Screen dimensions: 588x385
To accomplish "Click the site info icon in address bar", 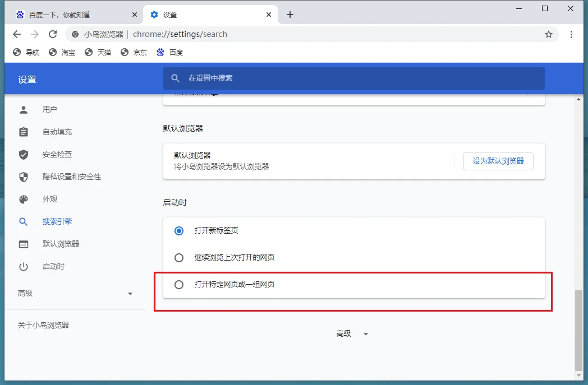I will (75, 34).
